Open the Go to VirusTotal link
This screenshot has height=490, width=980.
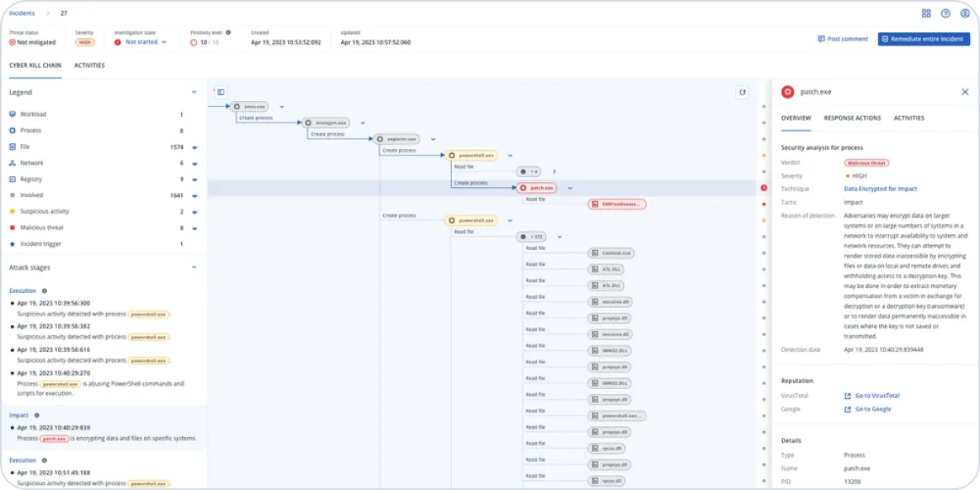(x=876, y=396)
